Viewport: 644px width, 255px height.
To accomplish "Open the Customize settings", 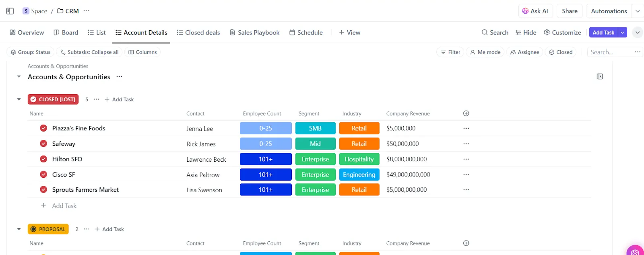I will tap(562, 33).
